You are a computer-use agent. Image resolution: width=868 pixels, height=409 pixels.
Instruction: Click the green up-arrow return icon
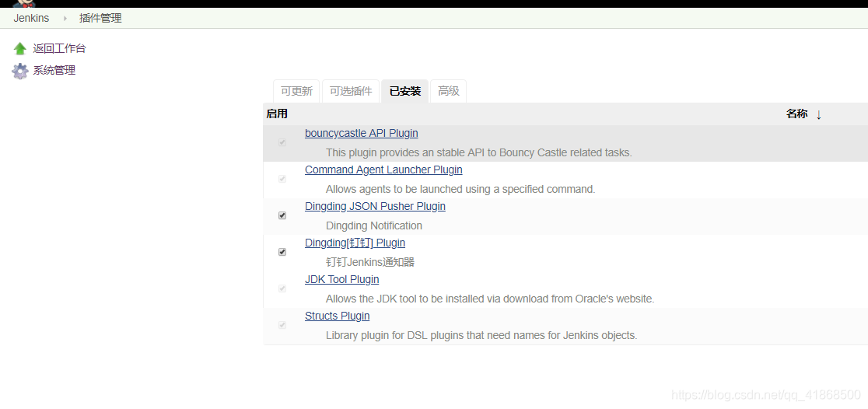coord(20,49)
